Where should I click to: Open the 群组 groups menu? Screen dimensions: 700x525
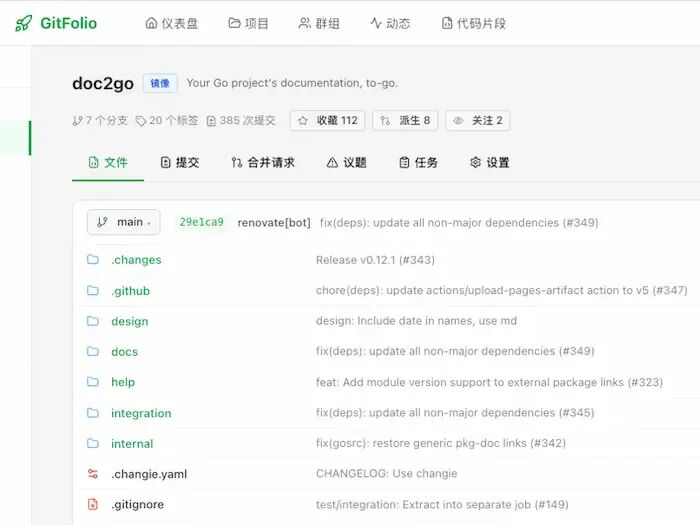(319, 23)
